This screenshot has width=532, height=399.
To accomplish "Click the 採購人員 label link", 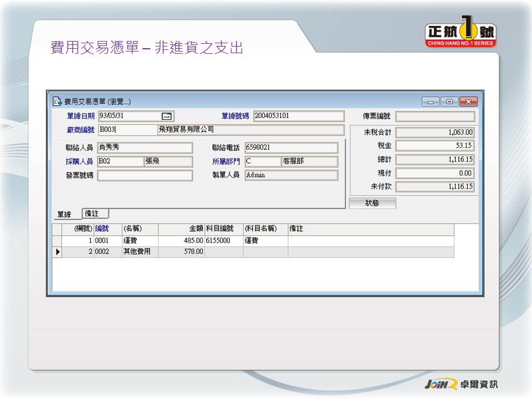I will click(80, 162).
